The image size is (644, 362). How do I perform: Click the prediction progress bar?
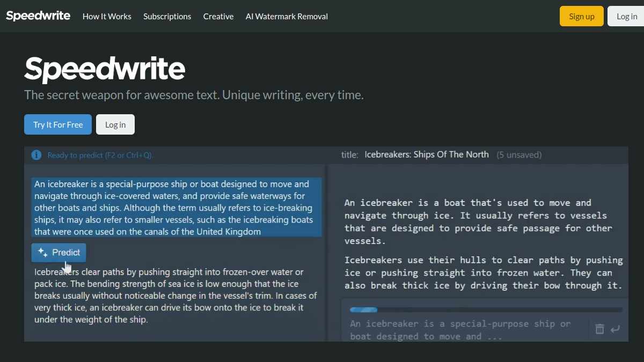tap(486, 309)
